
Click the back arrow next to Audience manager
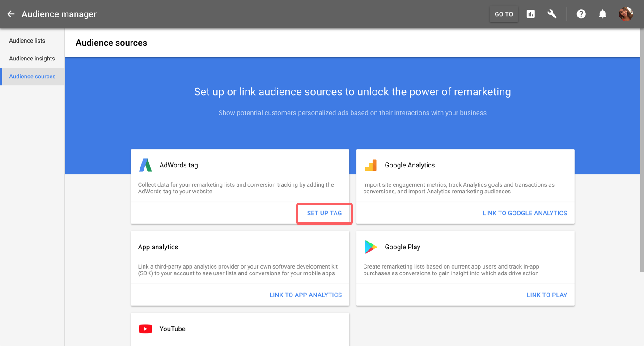tap(11, 14)
